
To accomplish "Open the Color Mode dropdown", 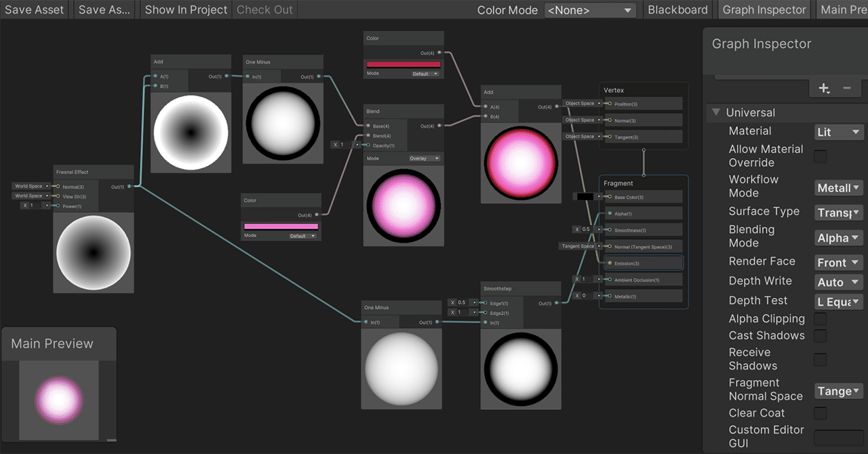I will point(590,9).
